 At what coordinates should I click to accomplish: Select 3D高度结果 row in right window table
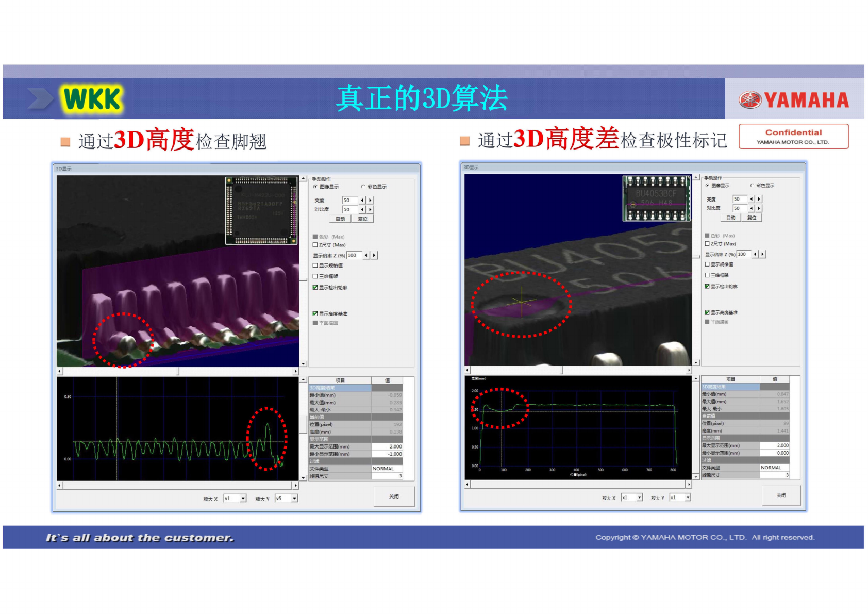[745, 387]
